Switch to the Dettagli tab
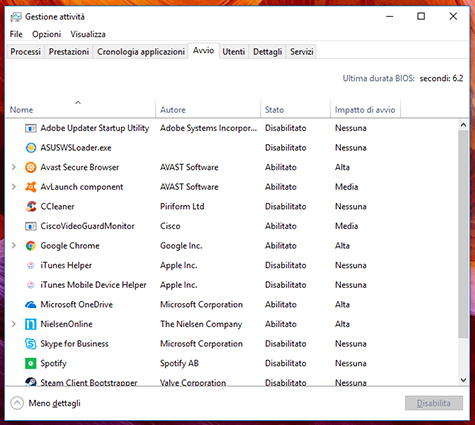Viewport: 475px width, 425px height. tap(267, 52)
